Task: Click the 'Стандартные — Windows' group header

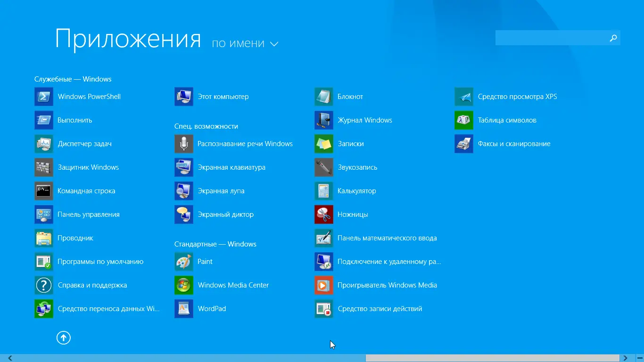Action: click(x=215, y=244)
